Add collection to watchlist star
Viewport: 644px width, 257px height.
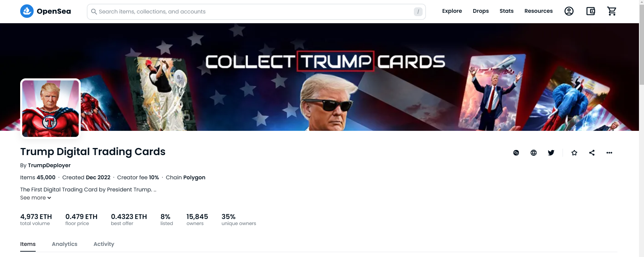574,153
